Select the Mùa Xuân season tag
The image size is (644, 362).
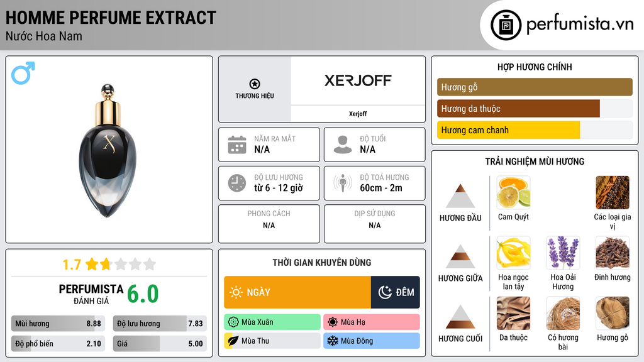(272, 322)
